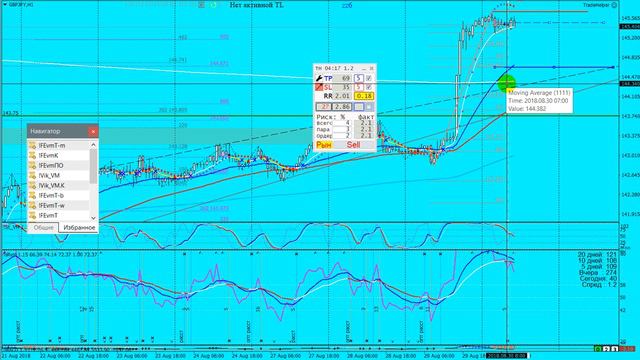Viewport: 640px width, 360px height.
Task: Click the Tradenepar smiley icon
Action: [614, 5]
